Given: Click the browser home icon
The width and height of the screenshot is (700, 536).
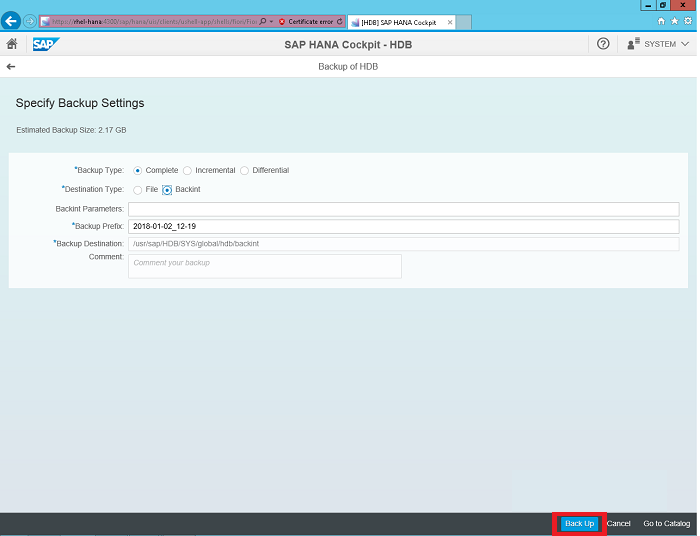Looking at the screenshot, I should point(661,21).
